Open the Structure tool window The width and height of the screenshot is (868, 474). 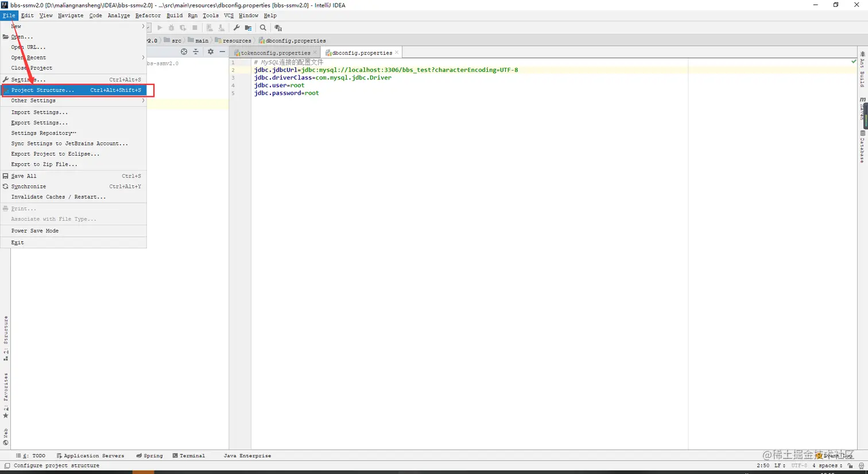[6, 338]
